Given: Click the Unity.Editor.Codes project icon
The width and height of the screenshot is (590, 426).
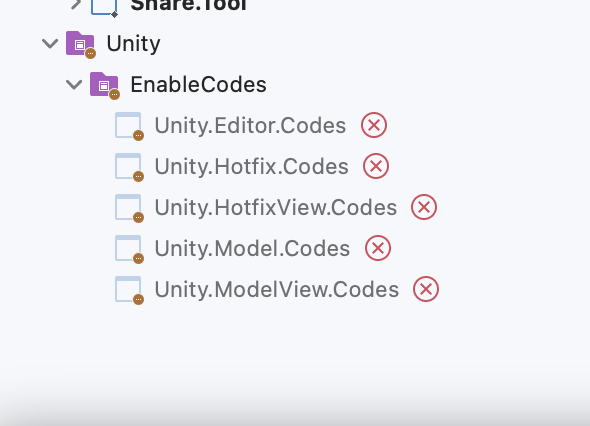Looking at the screenshot, I should [x=129, y=126].
